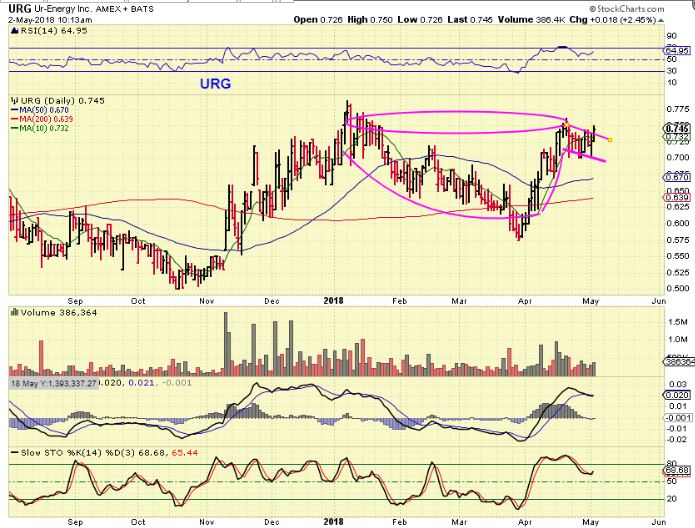
Task: Click the green up arrow after Chg
Action: (x=661, y=20)
